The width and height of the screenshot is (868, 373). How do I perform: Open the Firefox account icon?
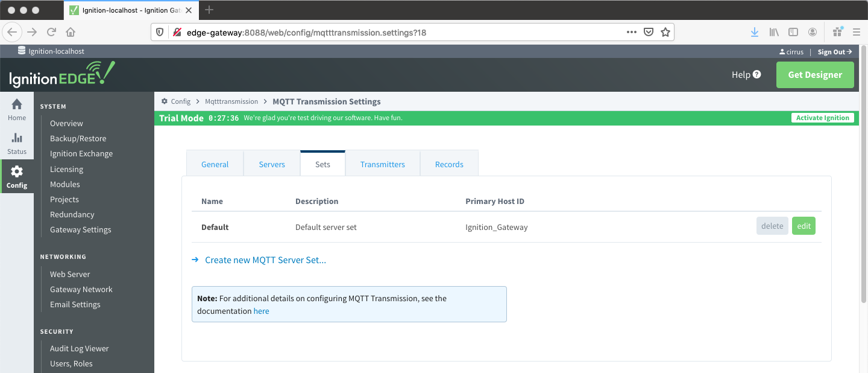pos(813,32)
